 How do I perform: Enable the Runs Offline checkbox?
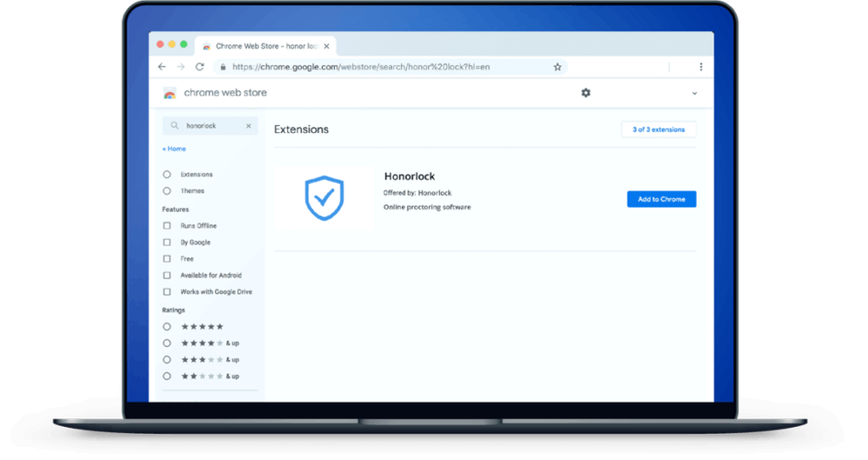pyautogui.click(x=167, y=226)
